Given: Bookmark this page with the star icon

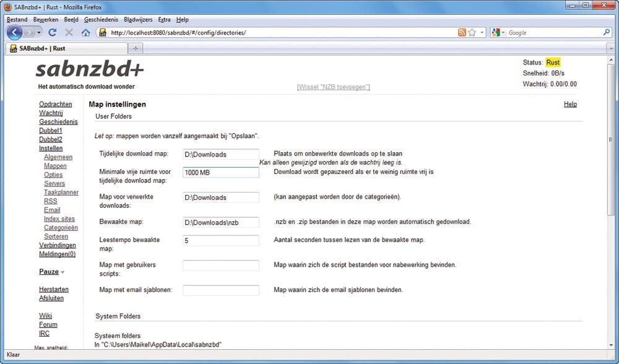Looking at the screenshot, I should pos(472,33).
